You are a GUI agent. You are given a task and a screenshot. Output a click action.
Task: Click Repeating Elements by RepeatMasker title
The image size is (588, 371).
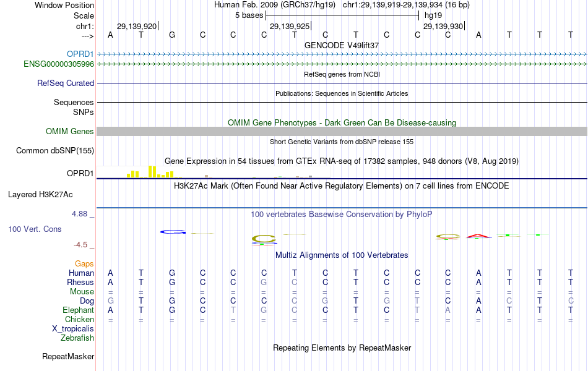pos(342,348)
